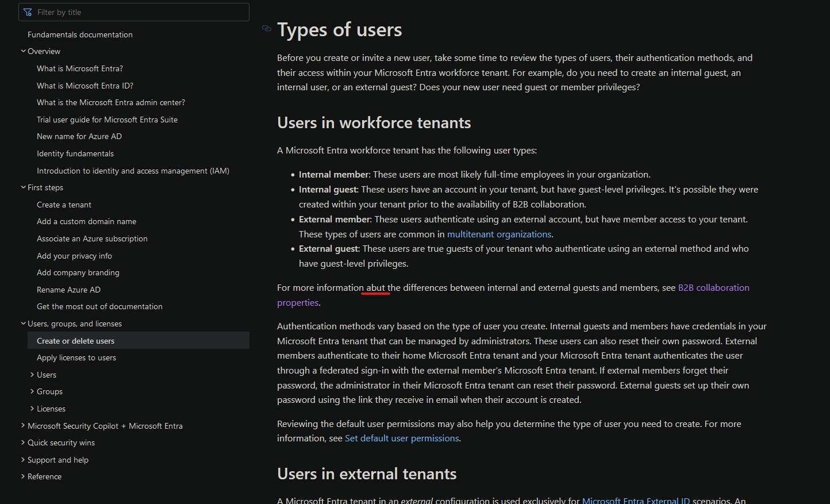The width and height of the screenshot is (830, 504).
Task: Expand the Quick security wins section
Action: [x=23, y=443]
